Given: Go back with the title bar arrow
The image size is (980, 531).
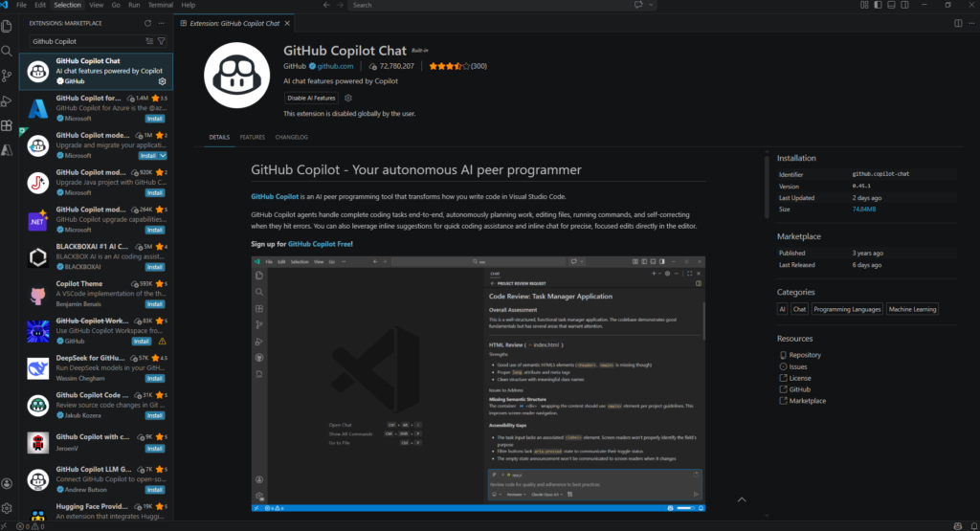Looking at the screenshot, I should click(326, 5).
